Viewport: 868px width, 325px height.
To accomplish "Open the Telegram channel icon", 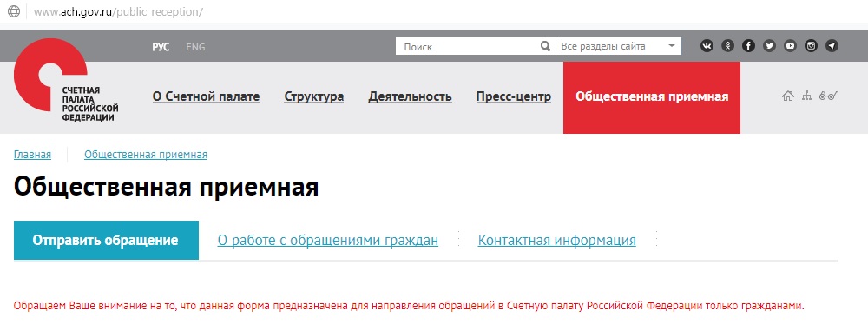I will pyautogui.click(x=832, y=46).
